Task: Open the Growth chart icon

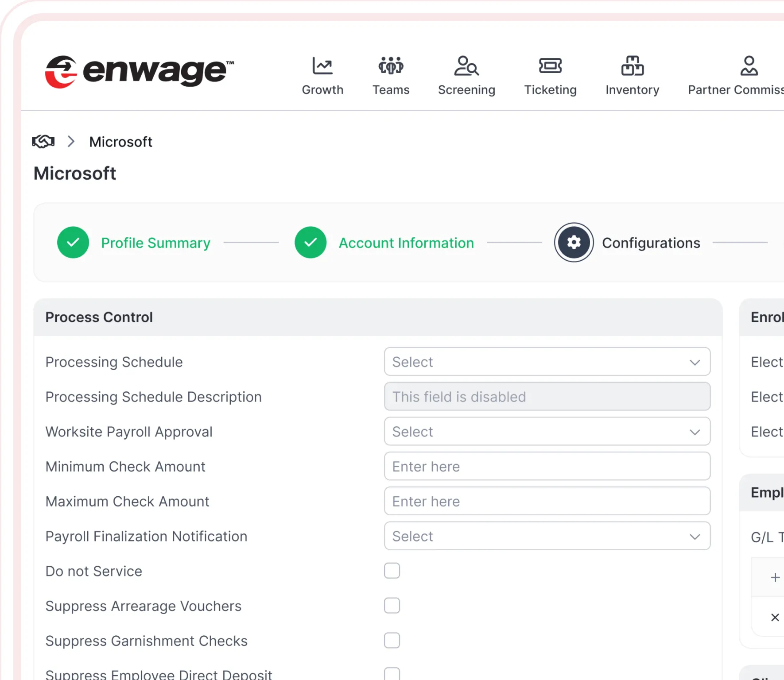Action: click(322, 66)
